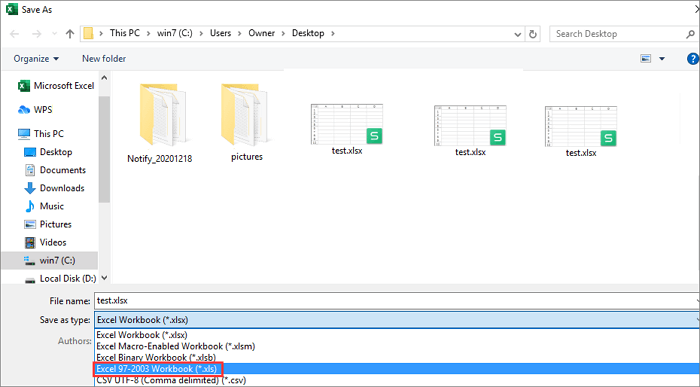Screen dimensions: 700x387
Task: Open Videos in the navigation pane
Action: coord(45,242)
